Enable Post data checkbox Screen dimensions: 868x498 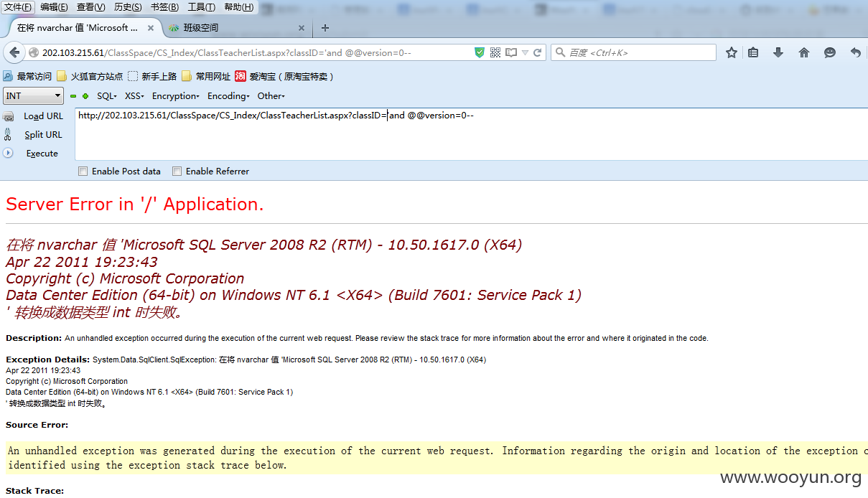point(83,172)
